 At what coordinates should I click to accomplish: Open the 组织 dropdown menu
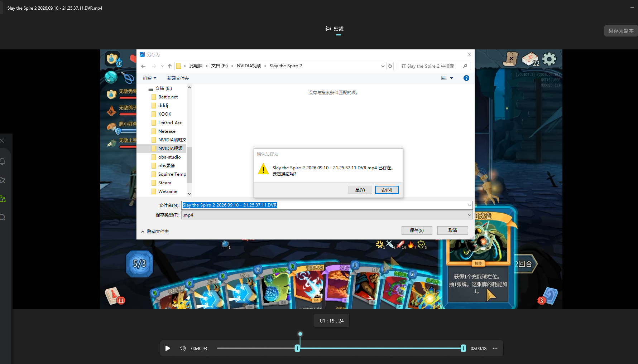pyautogui.click(x=150, y=78)
